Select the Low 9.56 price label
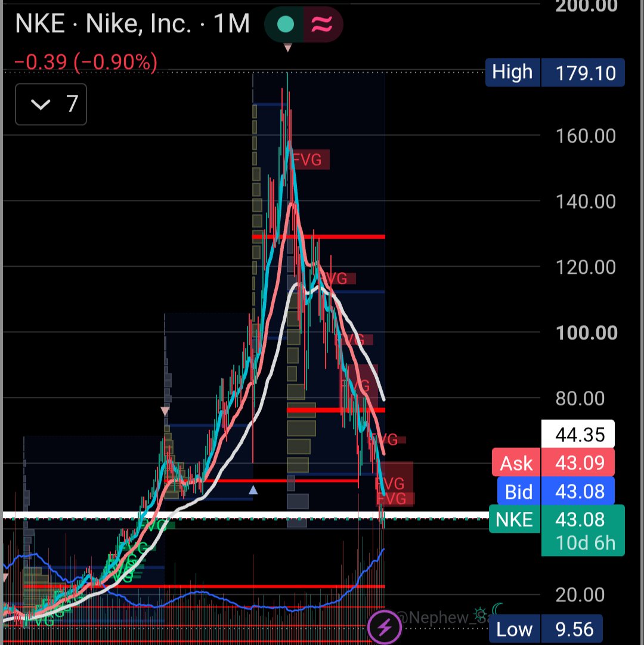This screenshot has width=644, height=645. coord(546,629)
